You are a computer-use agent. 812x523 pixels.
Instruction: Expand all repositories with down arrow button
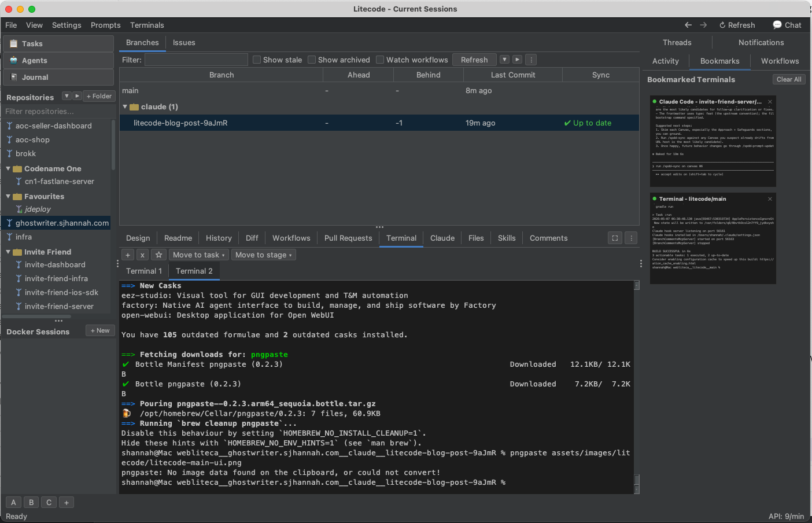pyautogui.click(x=67, y=96)
